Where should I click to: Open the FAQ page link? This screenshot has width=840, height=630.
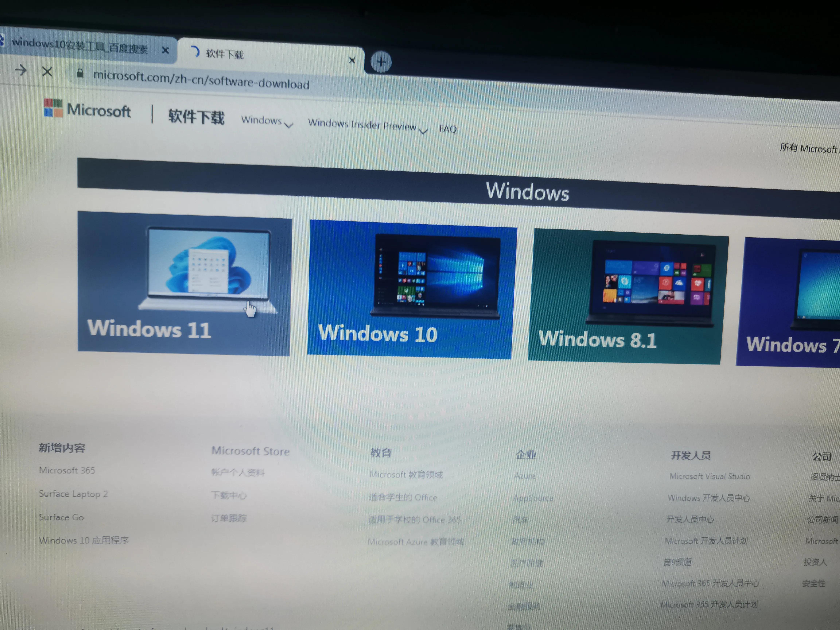click(448, 129)
